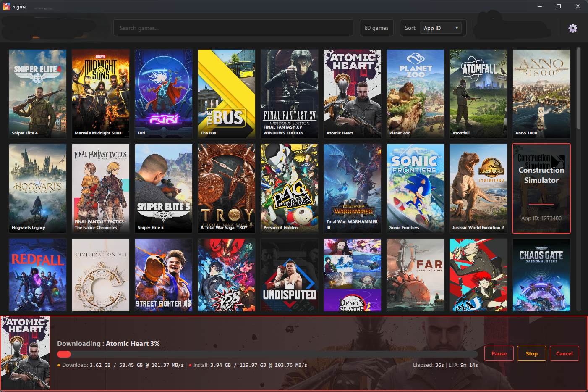The image size is (588, 392).
Task: Select Final Fantasy Tactics Ivalice Chronicles card
Action: coord(101,188)
